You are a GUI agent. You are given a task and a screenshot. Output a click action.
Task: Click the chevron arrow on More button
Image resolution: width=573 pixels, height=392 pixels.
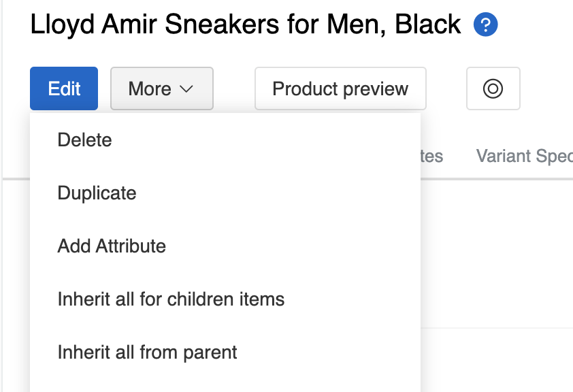(x=186, y=89)
